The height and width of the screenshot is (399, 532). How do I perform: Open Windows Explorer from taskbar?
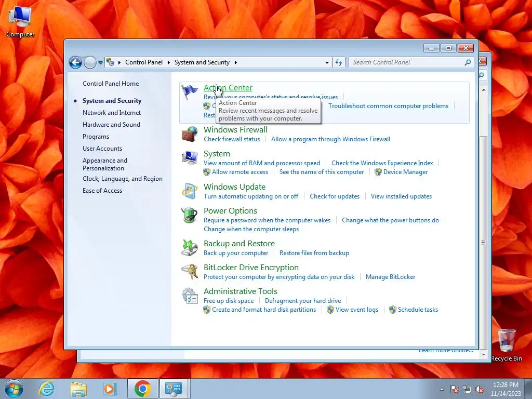(78, 389)
